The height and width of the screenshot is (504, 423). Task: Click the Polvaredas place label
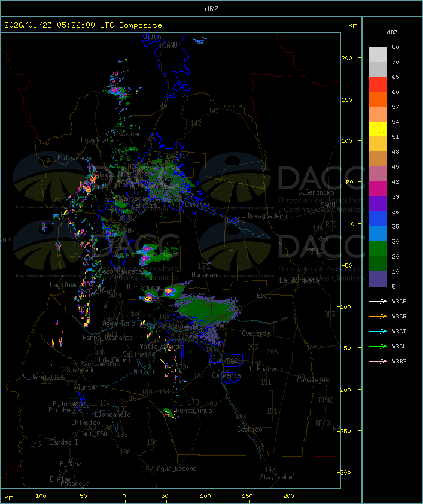[x=75, y=158]
